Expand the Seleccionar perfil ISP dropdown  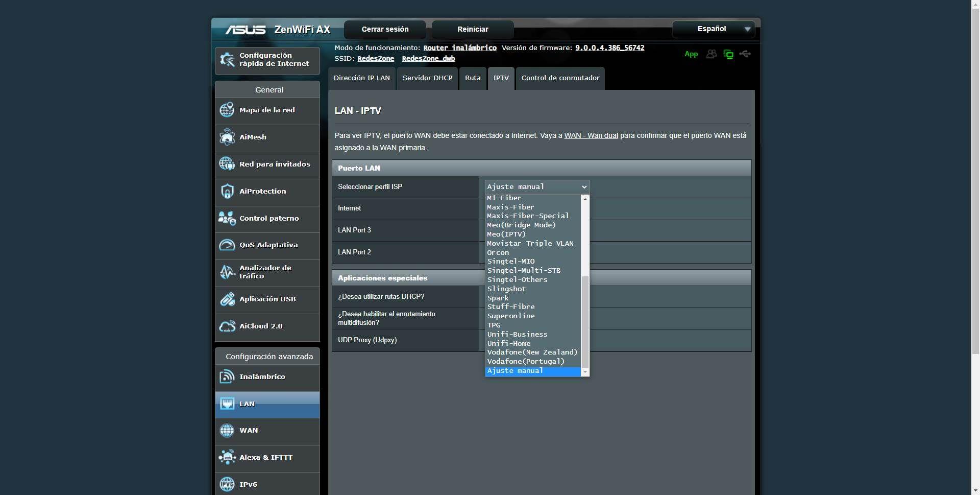pyautogui.click(x=535, y=186)
